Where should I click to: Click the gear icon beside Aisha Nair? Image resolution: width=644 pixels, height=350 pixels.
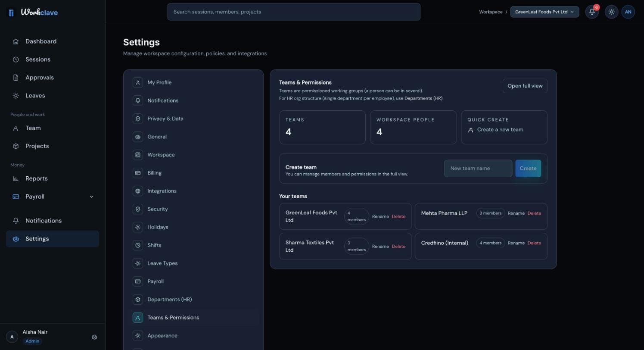pyautogui.click(x=95, y=337)
